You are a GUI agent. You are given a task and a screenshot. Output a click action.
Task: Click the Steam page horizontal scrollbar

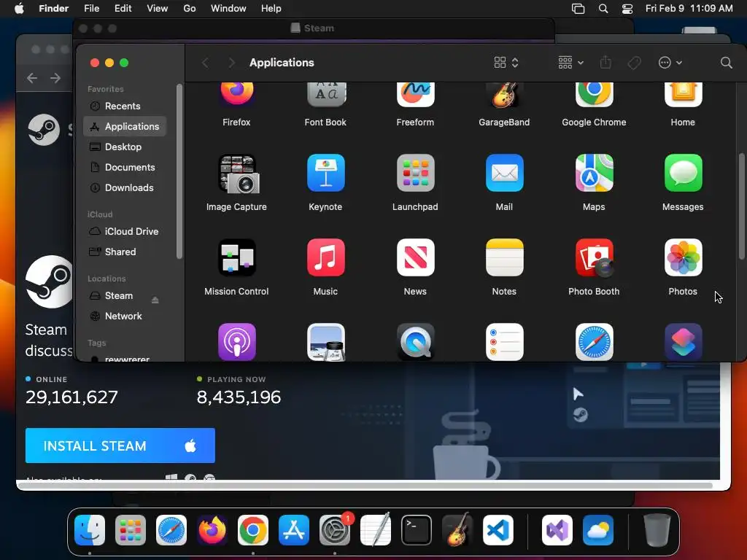[x=365, y=485]
